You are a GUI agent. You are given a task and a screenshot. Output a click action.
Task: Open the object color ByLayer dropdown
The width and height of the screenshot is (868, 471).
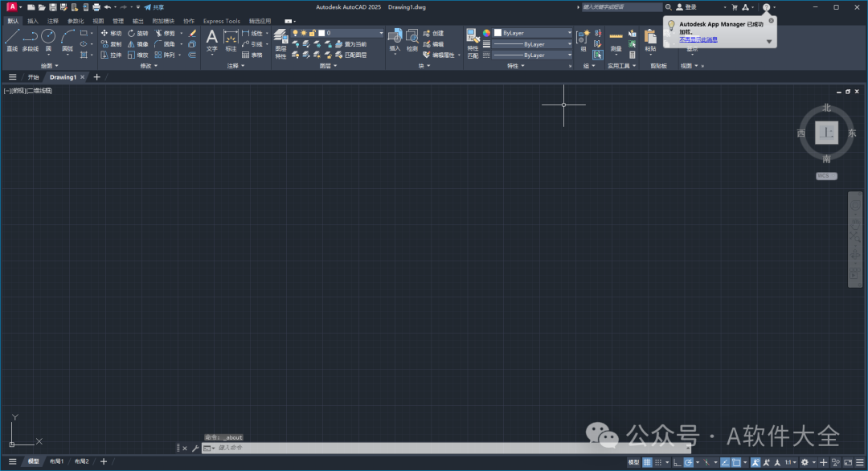pos(533,33)
